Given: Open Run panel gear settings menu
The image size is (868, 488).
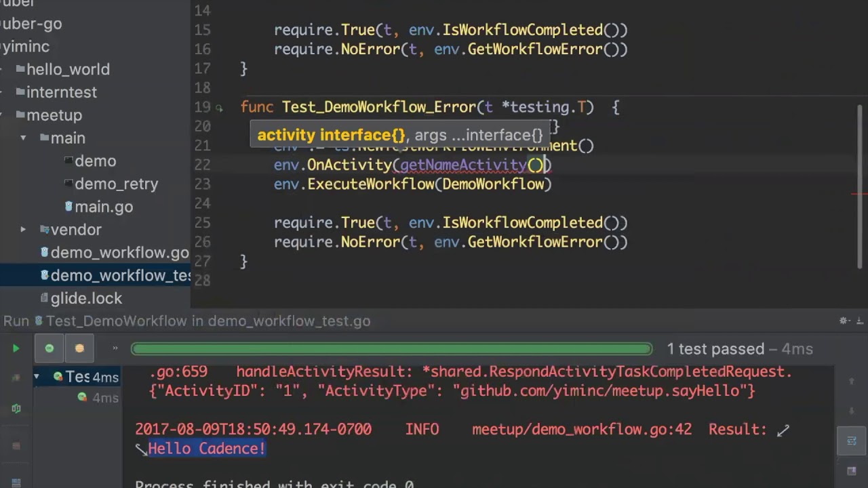Looking at the screenshot, I should click(x=844, y=321).
